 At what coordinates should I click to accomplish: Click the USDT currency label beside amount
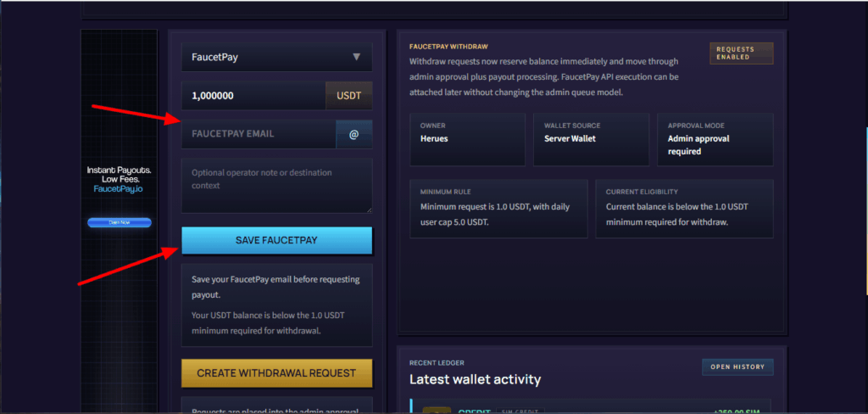(x=348, y=96)
